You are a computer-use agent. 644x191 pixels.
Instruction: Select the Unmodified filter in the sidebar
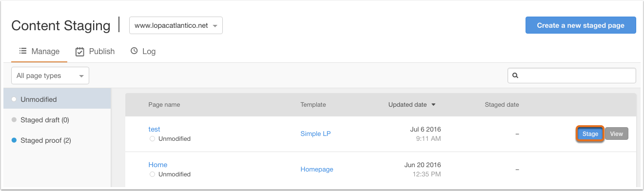pyautogui.click(x=57, y=99)
